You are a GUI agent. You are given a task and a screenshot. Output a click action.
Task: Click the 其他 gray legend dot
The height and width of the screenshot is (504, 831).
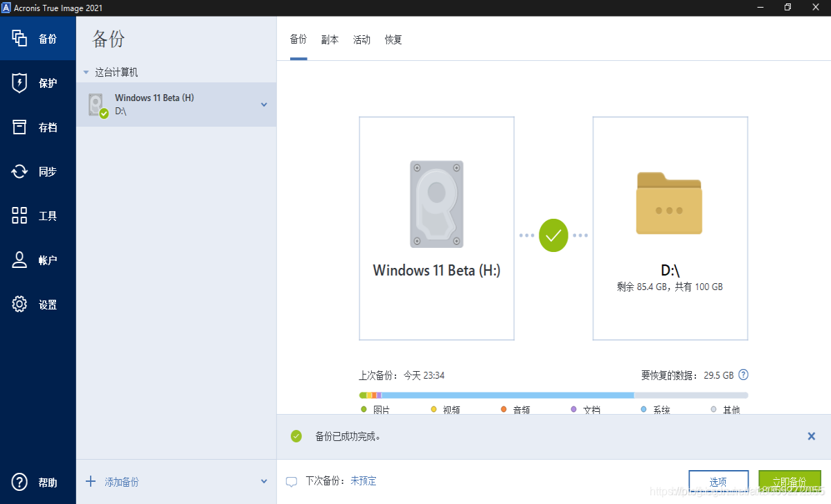coord(713,409)
